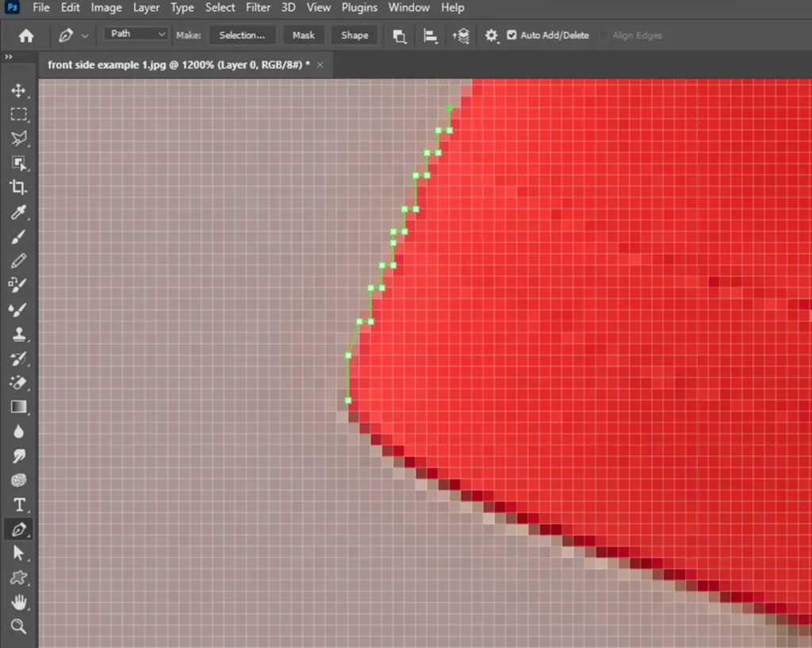The image size is (812, 648).
Task: Open the Select menu
Action: (220, 8)
